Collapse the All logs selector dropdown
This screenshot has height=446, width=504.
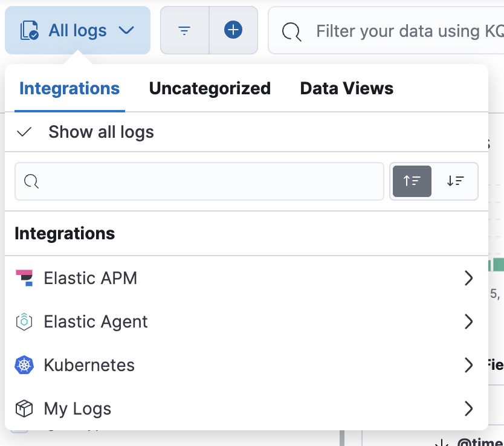click(x=77, y=30)
